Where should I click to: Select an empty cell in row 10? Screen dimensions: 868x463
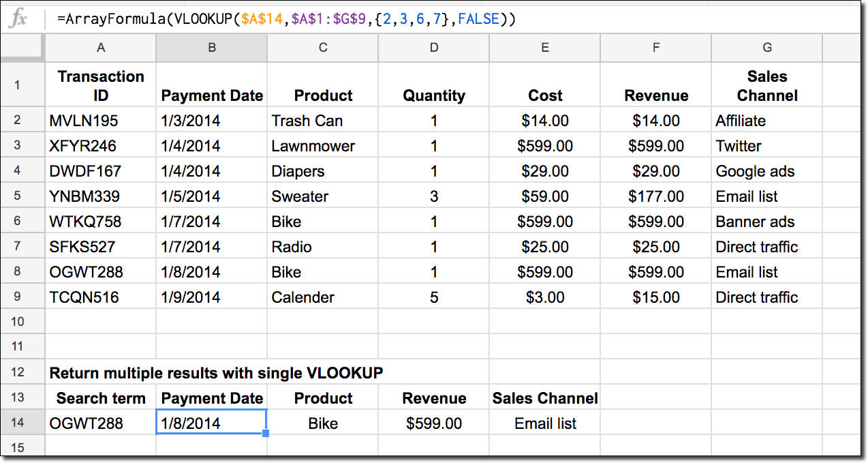(x=322, y=322)
